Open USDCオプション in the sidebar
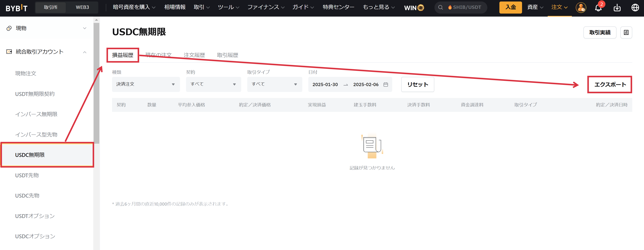Image resolution: width=644 pixels, height=250 pixels. pyautogui.click(x=35, y=236)
